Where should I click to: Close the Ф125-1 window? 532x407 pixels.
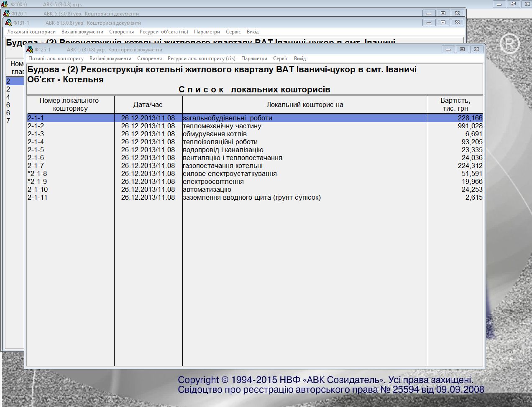476,49
